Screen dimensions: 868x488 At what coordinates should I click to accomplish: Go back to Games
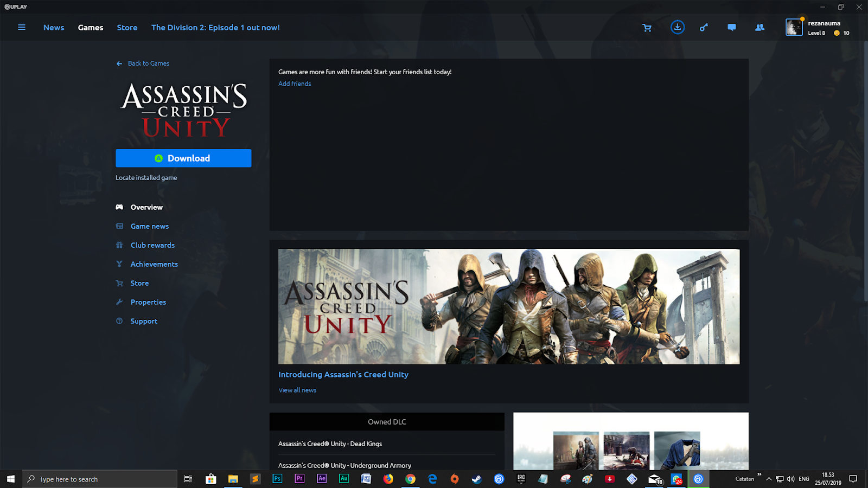pos(143,63)
